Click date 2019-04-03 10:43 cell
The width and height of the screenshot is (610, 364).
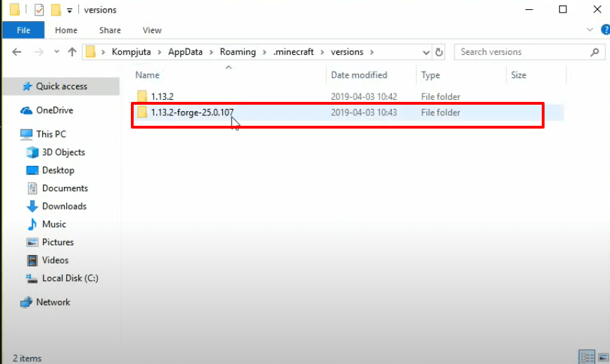(x=364, y=112)
